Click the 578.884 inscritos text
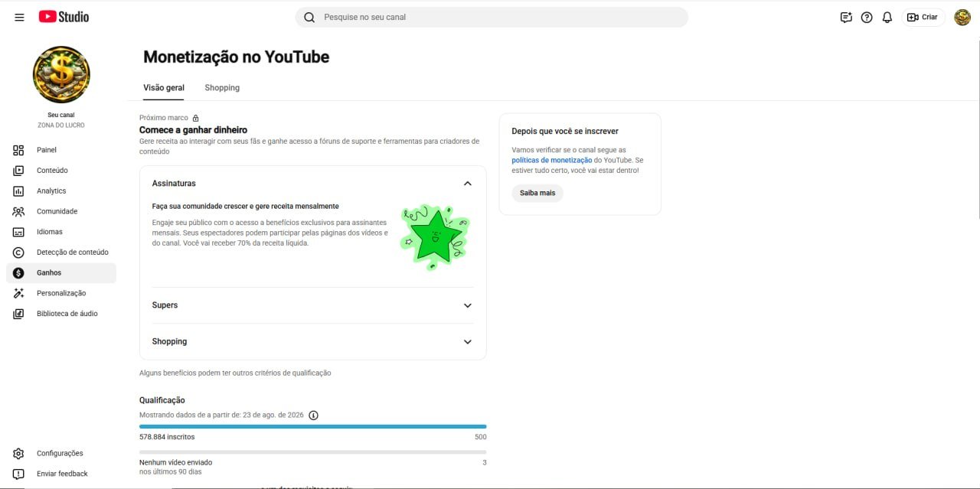The image size is (980, 489). tap(167, 437)
